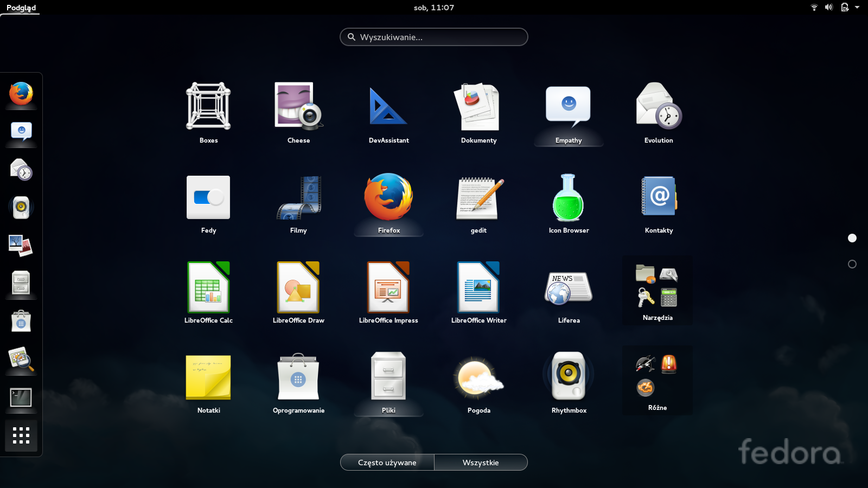
Task: Launch the Terminal from the dash
Action: tap(21, 397)
